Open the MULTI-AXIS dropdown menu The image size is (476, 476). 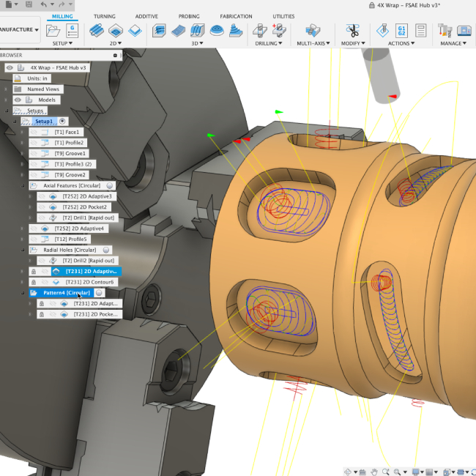tap(313, 43)
